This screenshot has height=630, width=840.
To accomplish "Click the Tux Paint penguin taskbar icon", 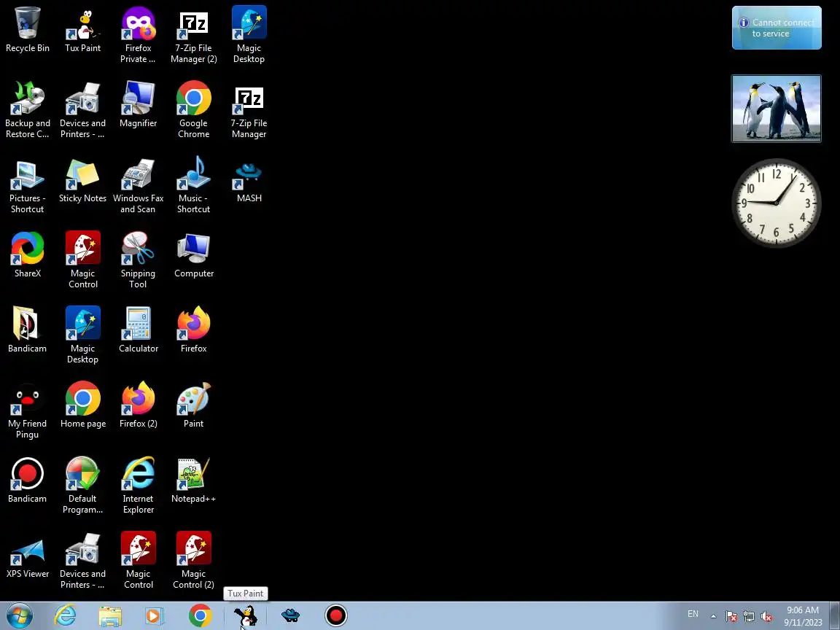I will pyautogui.click(x=246, y=615).
